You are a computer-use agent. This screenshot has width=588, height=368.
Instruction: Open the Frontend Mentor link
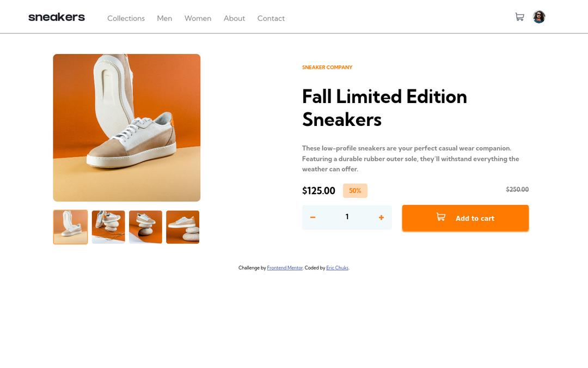coord(284,268)
